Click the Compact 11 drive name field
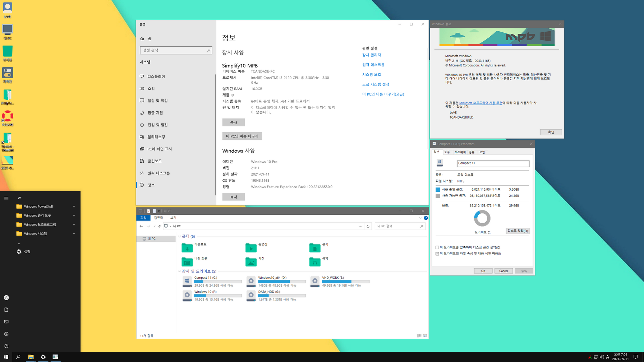The width and height of the screenshot is (644, 362). pos(493,163)
